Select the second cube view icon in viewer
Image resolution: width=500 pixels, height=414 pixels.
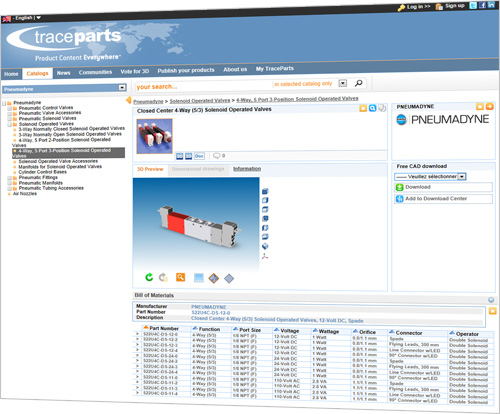(x=265, y=200)
